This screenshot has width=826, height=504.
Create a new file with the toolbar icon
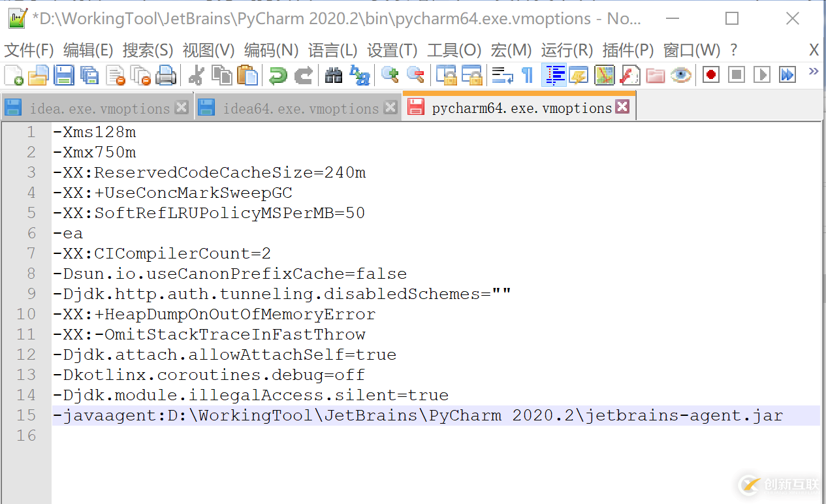13,74
